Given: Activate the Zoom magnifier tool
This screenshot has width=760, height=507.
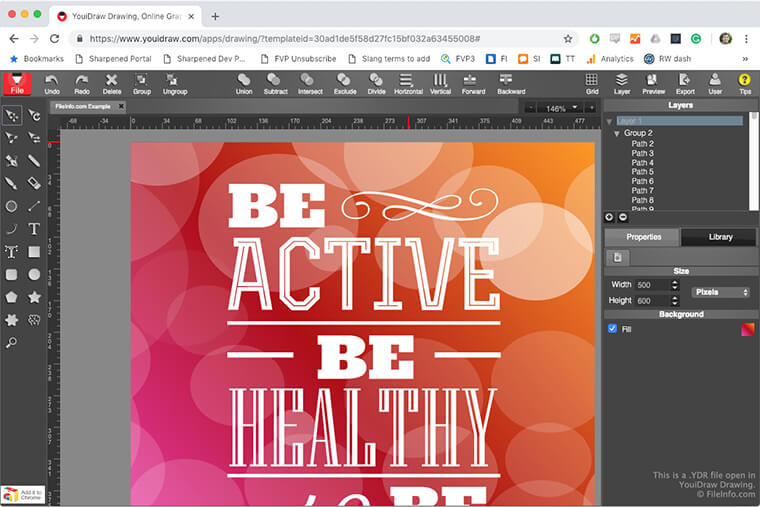Looking at the screenshot, I should point(11,342).
